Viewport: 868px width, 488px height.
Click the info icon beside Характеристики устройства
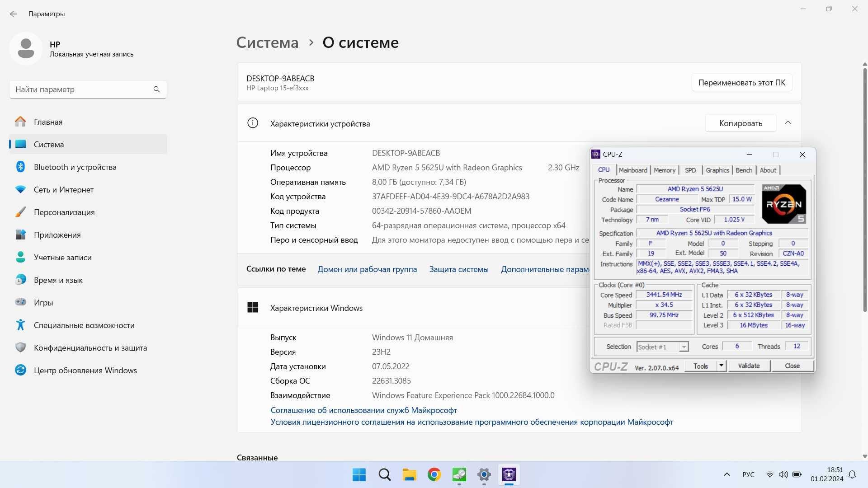[x=253, y=123]
